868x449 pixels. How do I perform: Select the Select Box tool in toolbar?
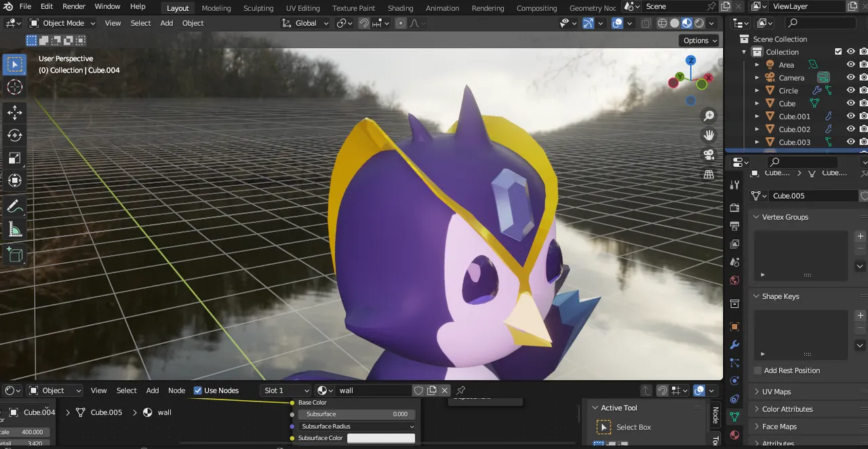(x=14, y=64)
